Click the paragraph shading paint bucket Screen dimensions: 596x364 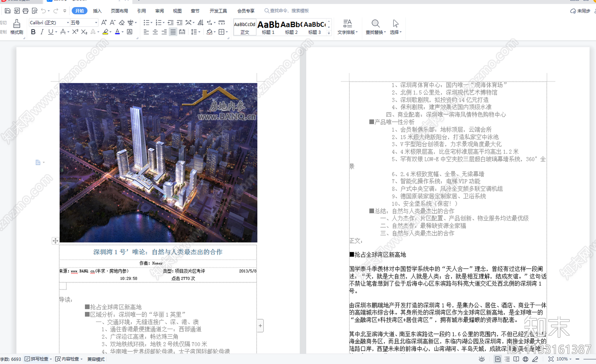tap(209, 32)
